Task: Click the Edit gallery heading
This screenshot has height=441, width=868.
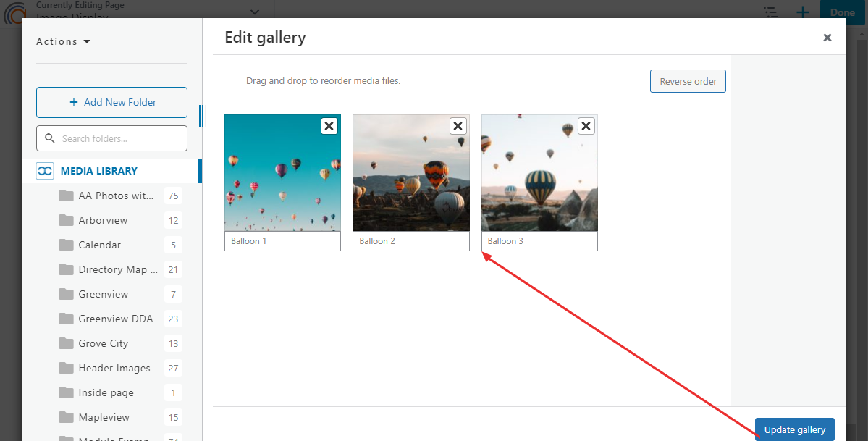Action: (265, 37)
